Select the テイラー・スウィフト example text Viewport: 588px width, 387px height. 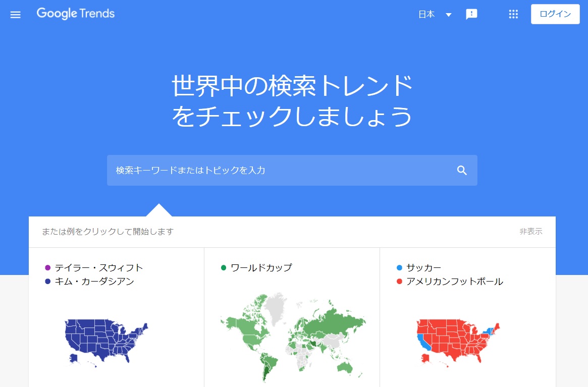click(99, 268)
